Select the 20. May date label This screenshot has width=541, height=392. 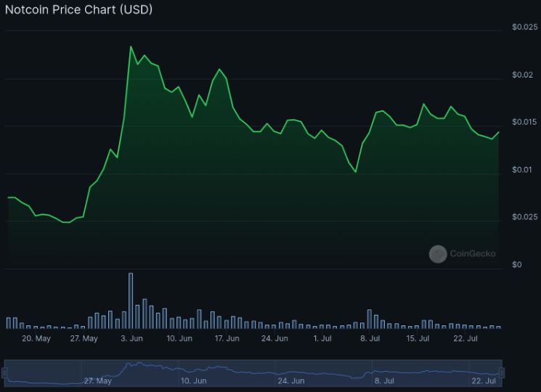tap(36, 338)
